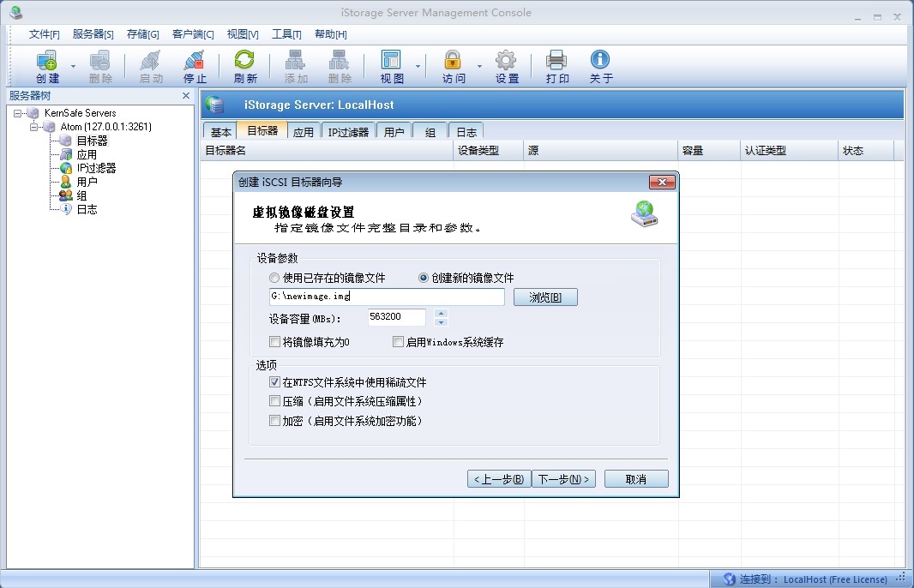
Task: Click 下一步(N)> next button
Action: click(x=563, y=479)
